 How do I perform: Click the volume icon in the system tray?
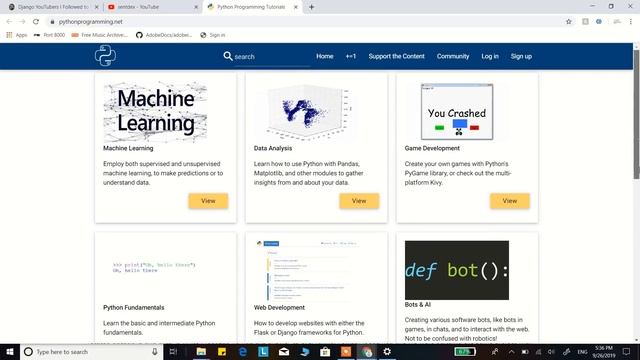(x=551, y=351)
